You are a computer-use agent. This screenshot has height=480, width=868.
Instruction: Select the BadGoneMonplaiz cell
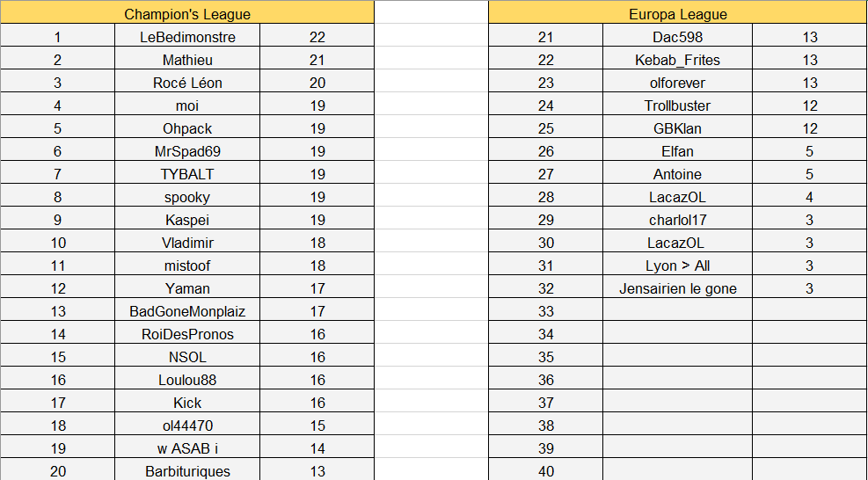tap(187, 311)
